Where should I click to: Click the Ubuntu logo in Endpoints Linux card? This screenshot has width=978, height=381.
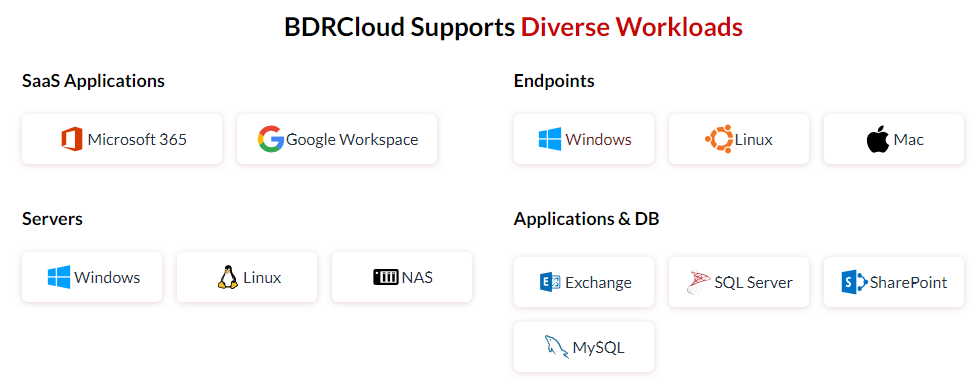click(719, 139)
